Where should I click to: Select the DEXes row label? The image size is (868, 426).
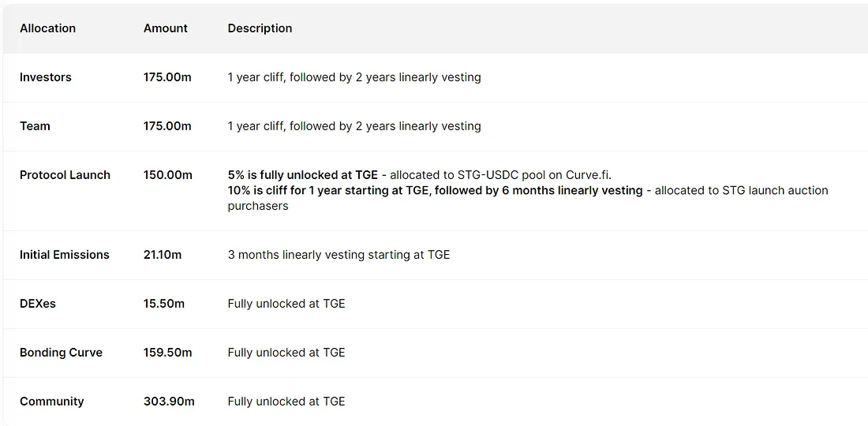(38, 304)
